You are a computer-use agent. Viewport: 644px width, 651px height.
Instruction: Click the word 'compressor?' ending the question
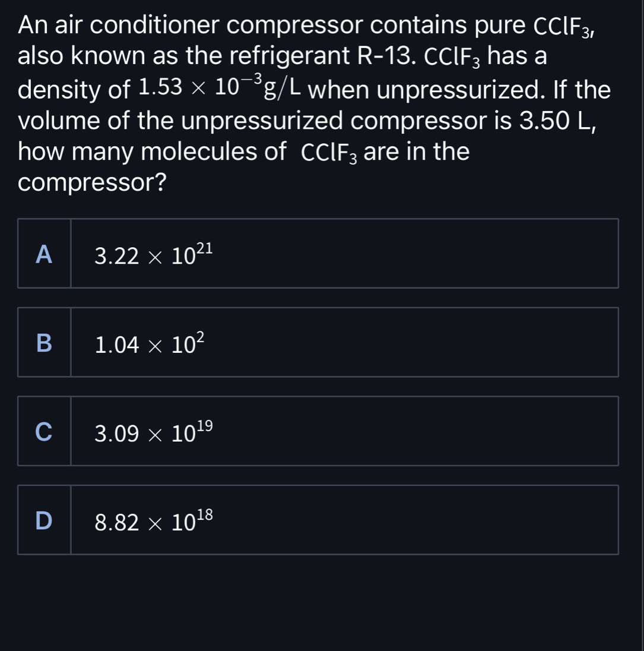click(x=91, y=183)
